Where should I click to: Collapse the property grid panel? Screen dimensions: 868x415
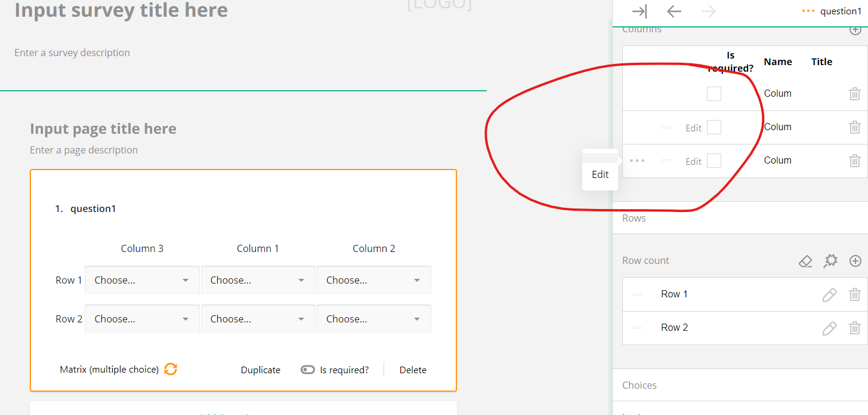point(640,11)
